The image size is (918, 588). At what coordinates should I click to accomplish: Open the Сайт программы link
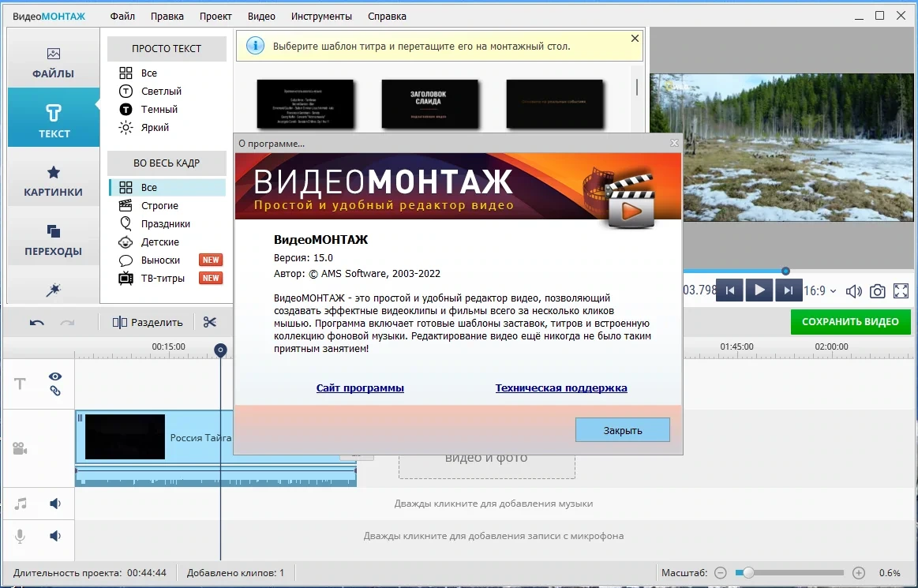pos(360,388)
